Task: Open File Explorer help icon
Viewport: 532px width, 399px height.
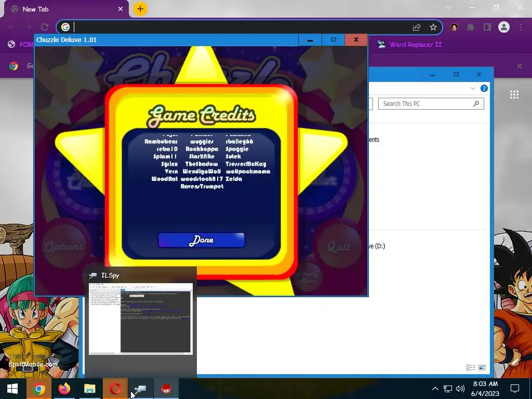Action: pyautogui.click(x=484, y=88)
